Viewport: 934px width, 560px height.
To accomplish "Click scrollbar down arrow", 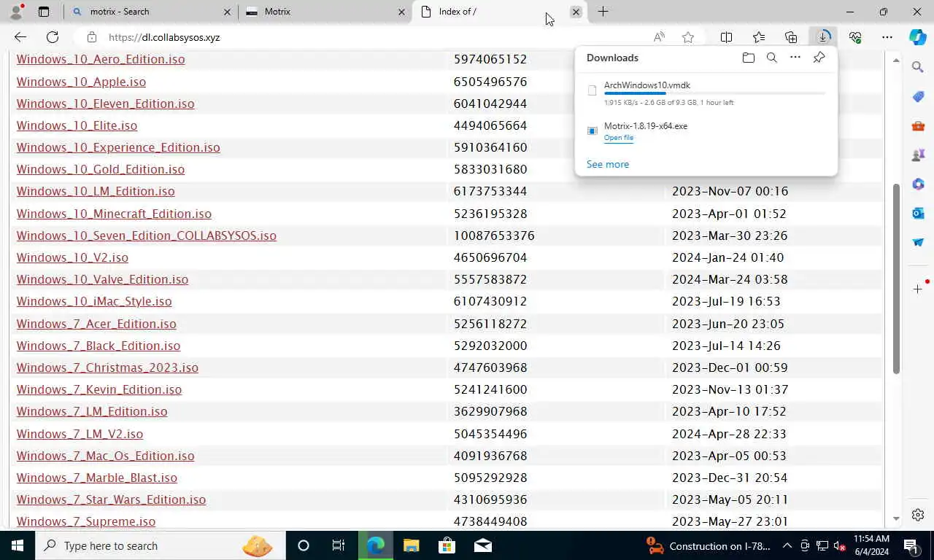I will [897, 519].
